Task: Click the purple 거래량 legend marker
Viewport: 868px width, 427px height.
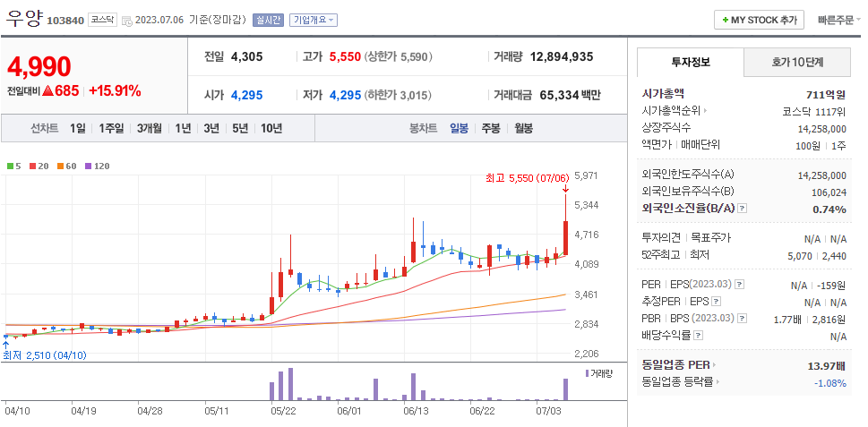Action: (587, 373)
